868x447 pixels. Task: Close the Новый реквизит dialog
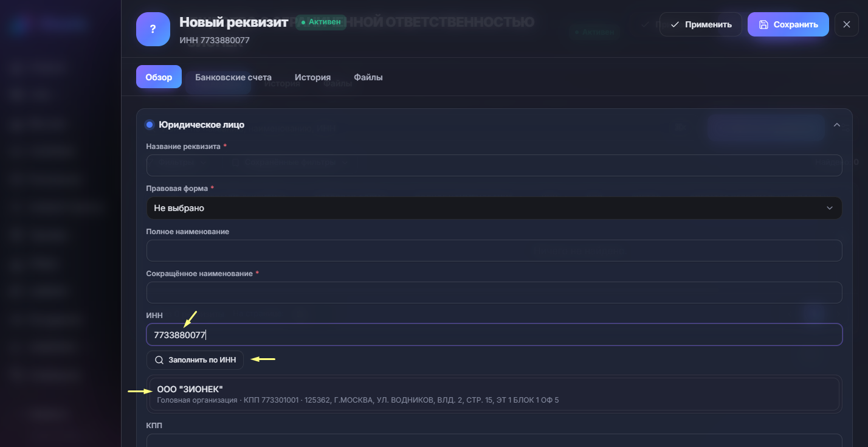847,24
